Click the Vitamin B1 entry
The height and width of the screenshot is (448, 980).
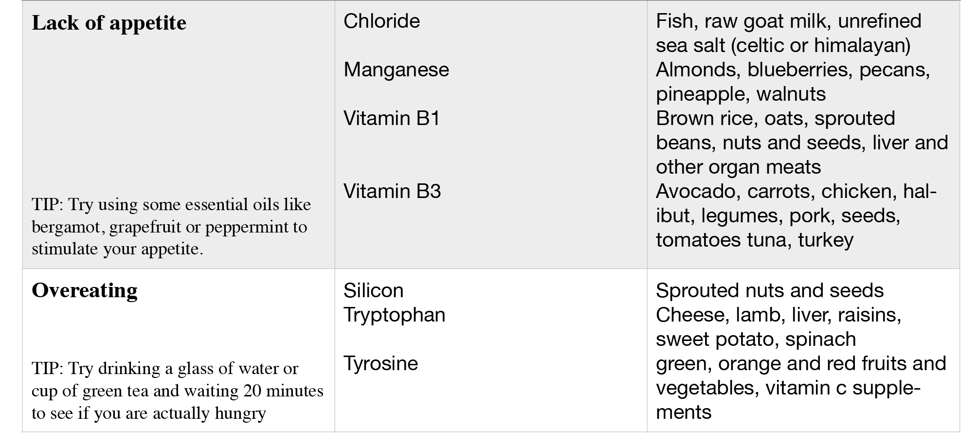pyautogui.click(x=392, y=118)
